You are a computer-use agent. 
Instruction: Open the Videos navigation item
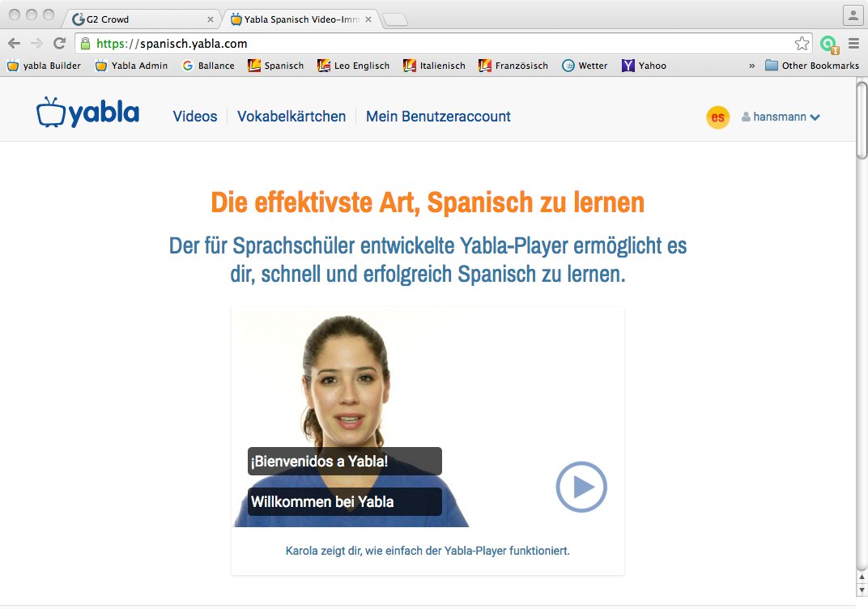tap(195, 117)
